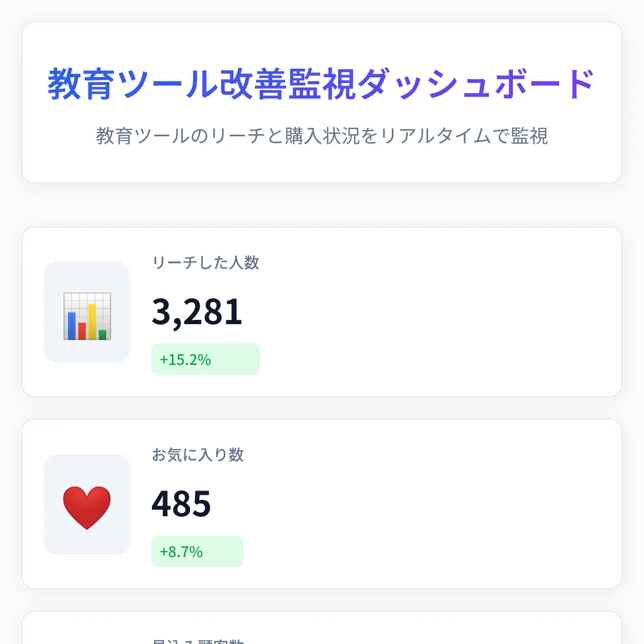The width and height of the screenshot is (644, 644).
Task: Click the rounded icon container above +8.7%
Action: (x=86, y=505)
